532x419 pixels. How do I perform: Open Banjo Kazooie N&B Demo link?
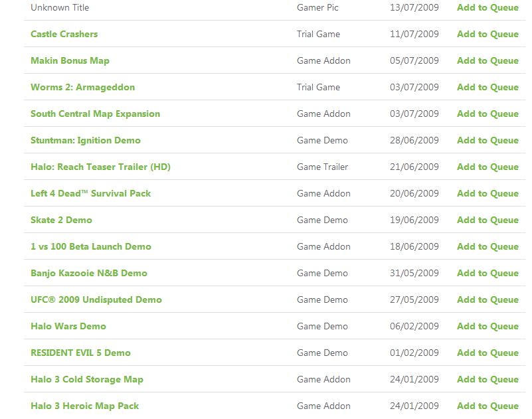tap(89, 273)
